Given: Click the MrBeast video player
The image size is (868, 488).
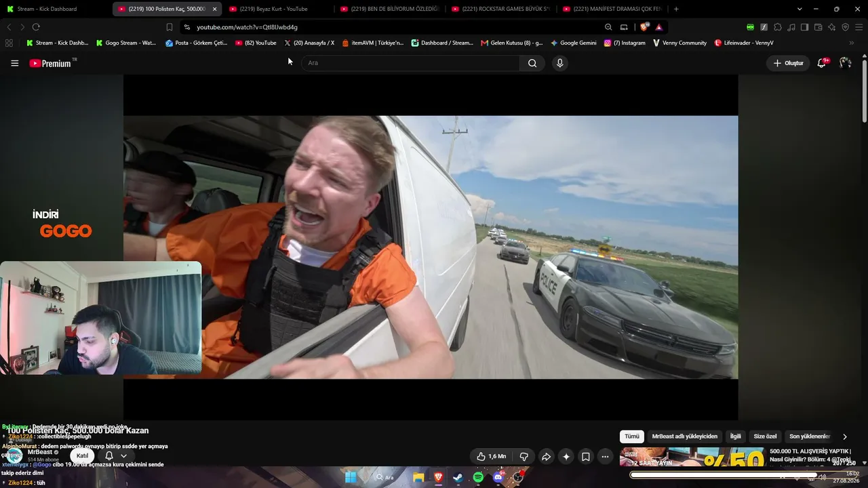Looking at the screenshot, I should [x=431, y=247].
